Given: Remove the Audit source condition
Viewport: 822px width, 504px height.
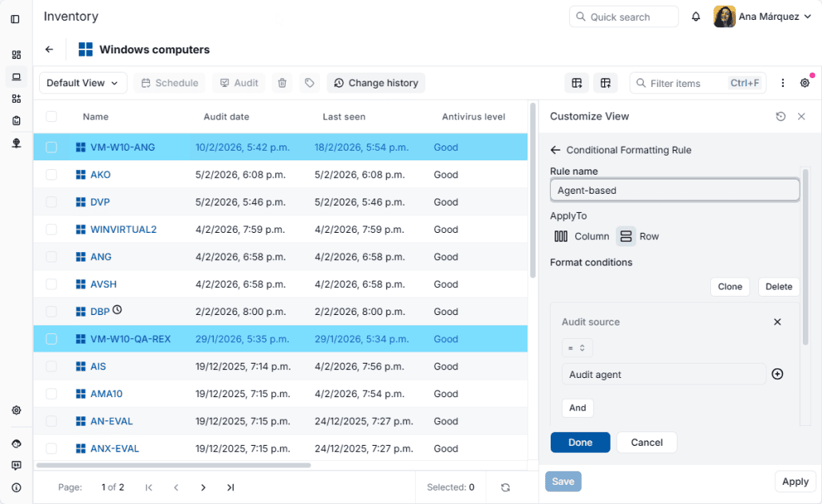Looking at the screenshot, I should pyautogui.click(x=777, y=321).
